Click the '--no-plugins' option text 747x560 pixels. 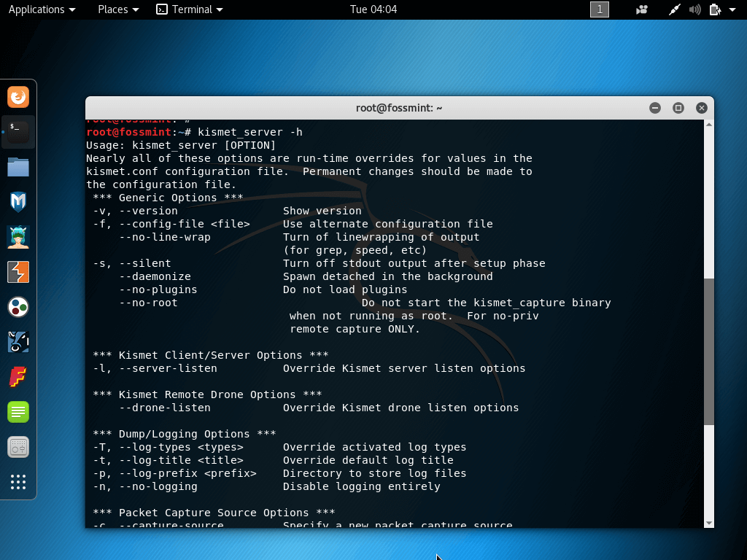tap(158, 289)
